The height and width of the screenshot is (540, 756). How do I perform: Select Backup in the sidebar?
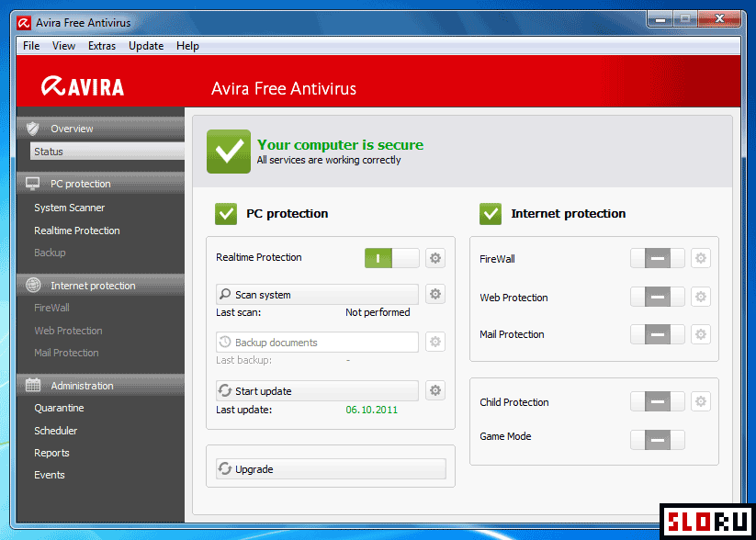pyautogui.click(x=50, y=253)
